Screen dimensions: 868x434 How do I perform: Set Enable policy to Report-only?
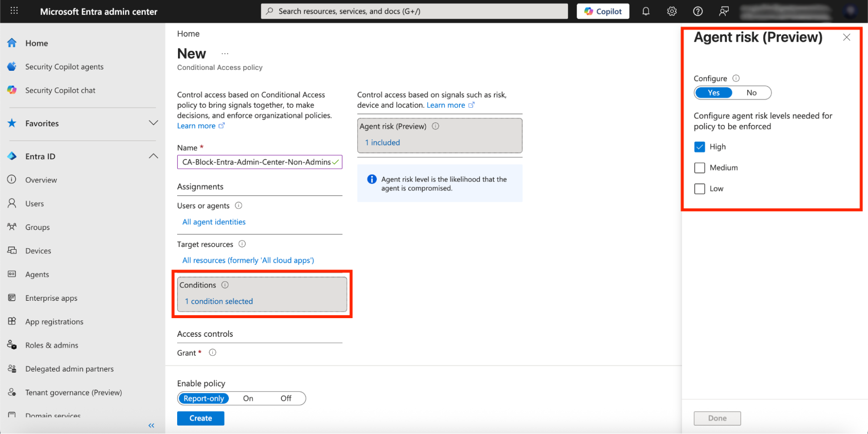(x=204, y=398)
